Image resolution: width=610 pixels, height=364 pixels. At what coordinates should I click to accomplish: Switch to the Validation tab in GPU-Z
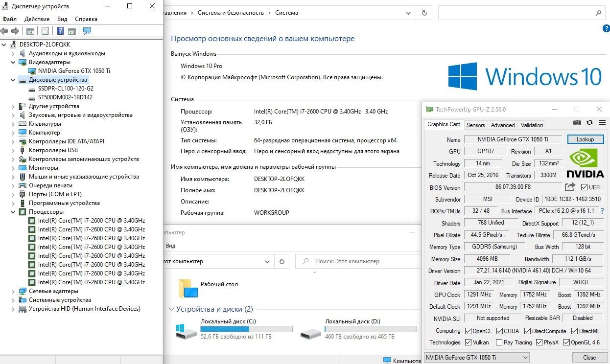[532, 125]
